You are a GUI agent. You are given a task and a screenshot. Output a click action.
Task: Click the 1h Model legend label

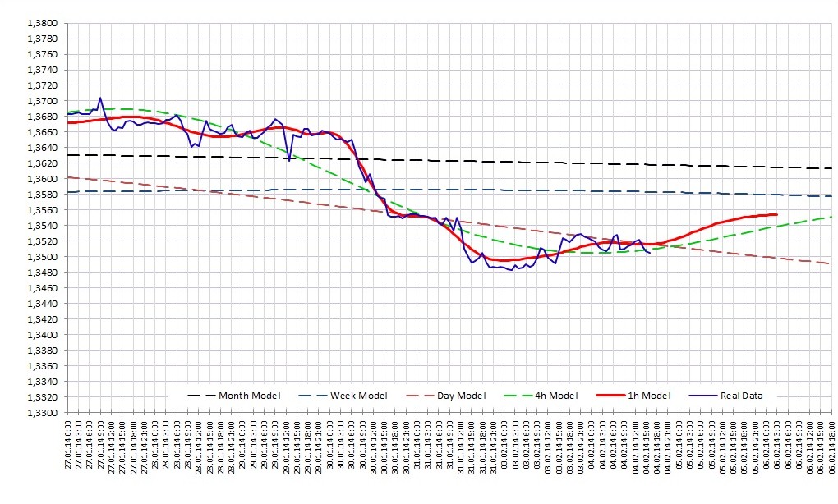point(649,396)
